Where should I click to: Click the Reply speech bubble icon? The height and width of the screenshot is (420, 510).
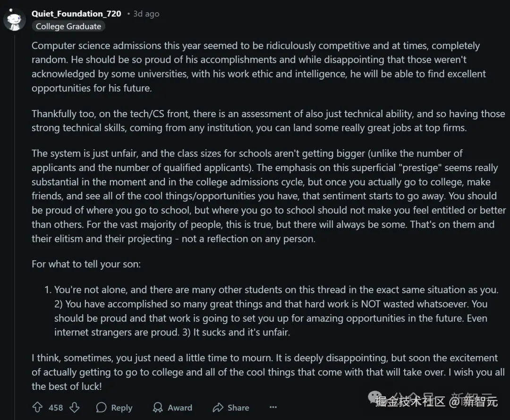point(101,407)
